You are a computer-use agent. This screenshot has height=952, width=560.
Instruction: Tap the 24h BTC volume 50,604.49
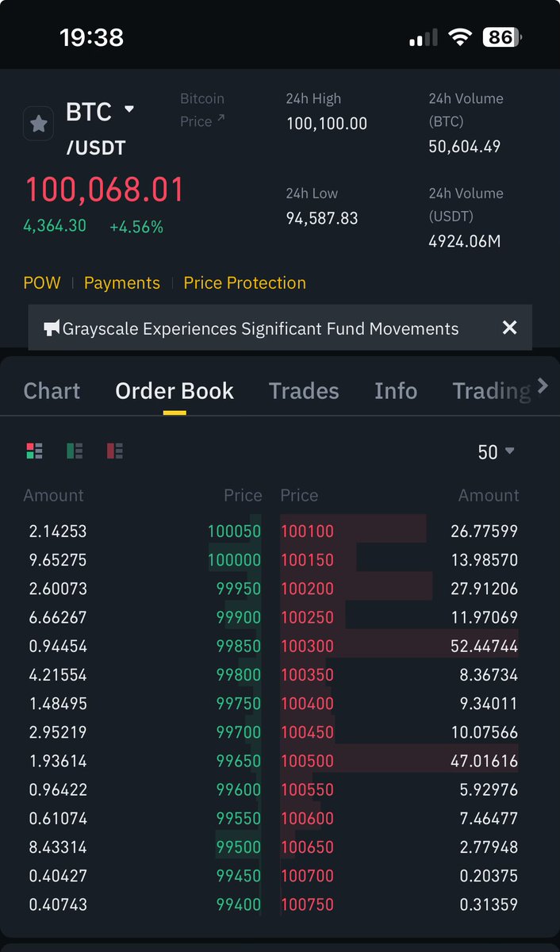pyautogui.click(x=465, y=147)
